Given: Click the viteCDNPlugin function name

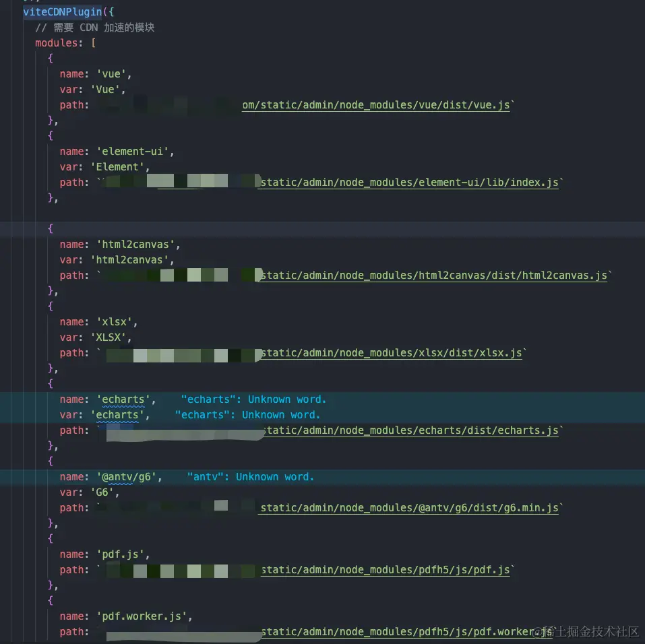Looking at the screenshot, I should (x=62, y=12).
